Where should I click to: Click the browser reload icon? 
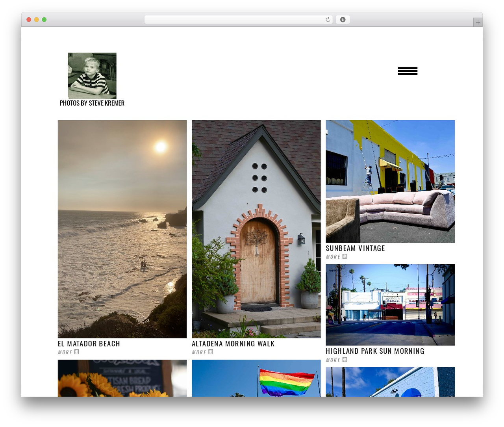coord(328,20)
